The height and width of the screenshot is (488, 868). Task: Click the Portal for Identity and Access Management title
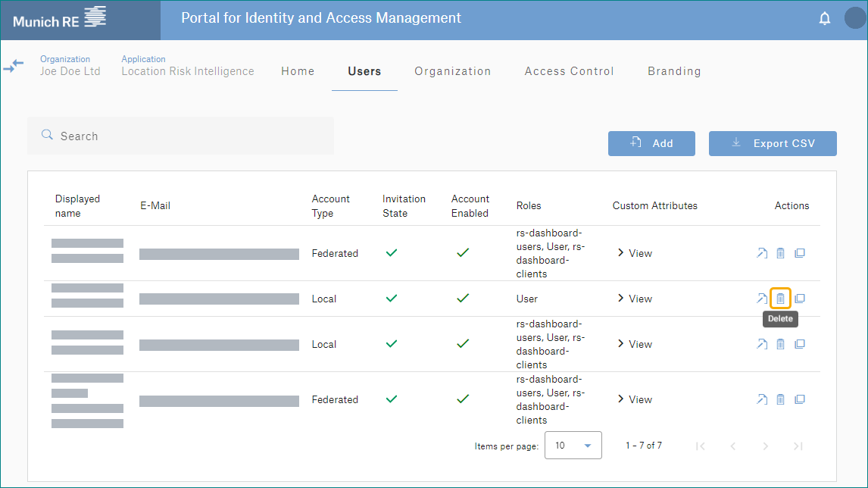point(321,17)
